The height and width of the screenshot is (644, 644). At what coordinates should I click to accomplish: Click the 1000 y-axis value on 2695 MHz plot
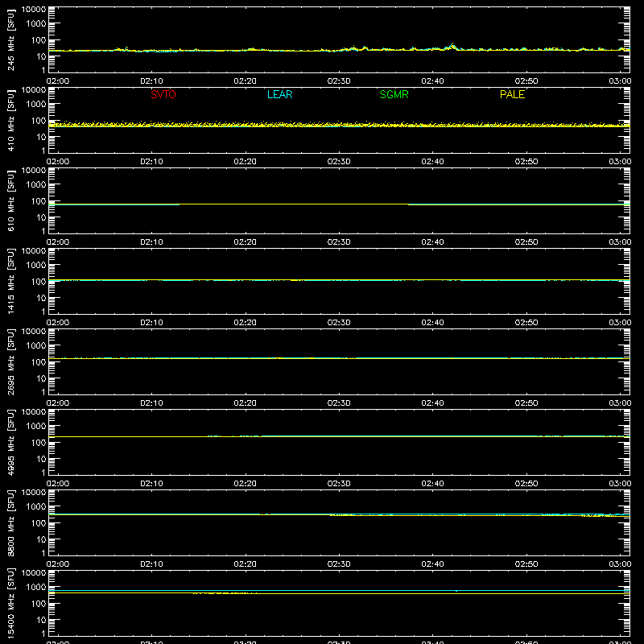[36, 346]
